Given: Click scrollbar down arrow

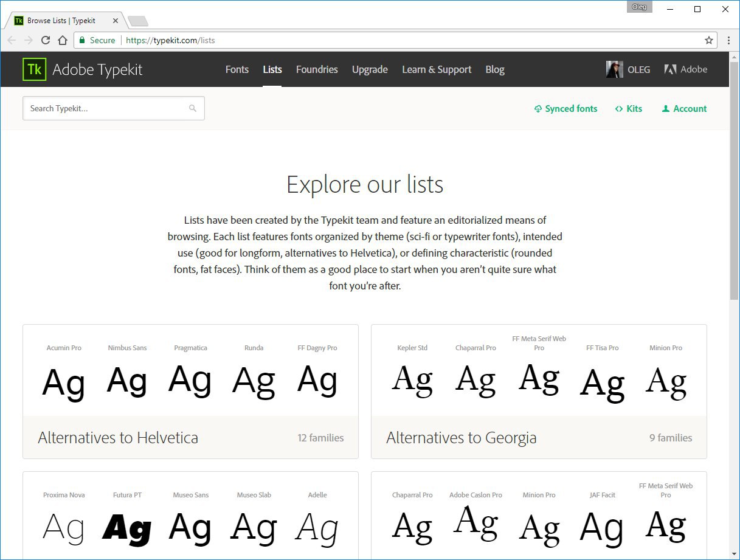Looking at the screenshot, I should 734,555.
